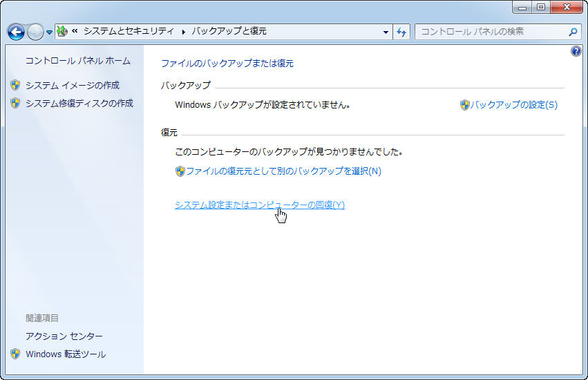Screen dimensions: 588x380
Task: Click shield icon beside Windows 転送ツール
Action: tap(15, 354)
